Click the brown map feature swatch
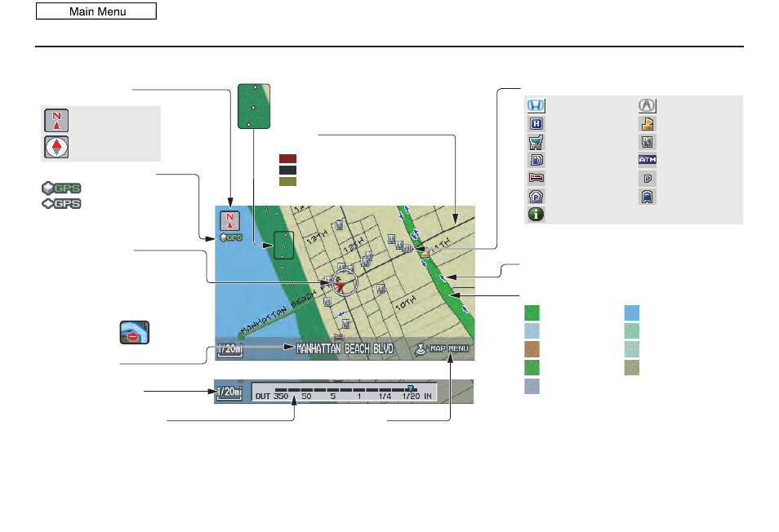Viewport: 779px width, 532px height. [x=532, y=349]
